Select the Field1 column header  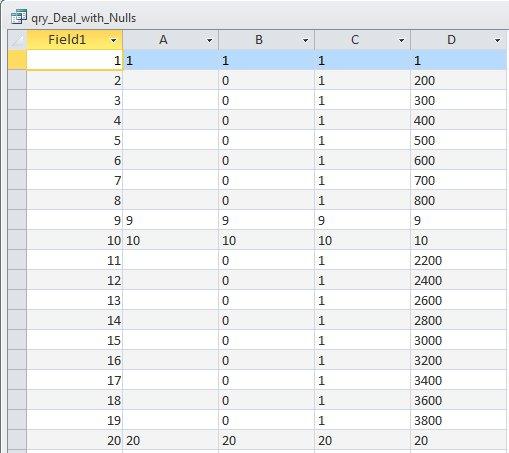(x=74, y=40)
